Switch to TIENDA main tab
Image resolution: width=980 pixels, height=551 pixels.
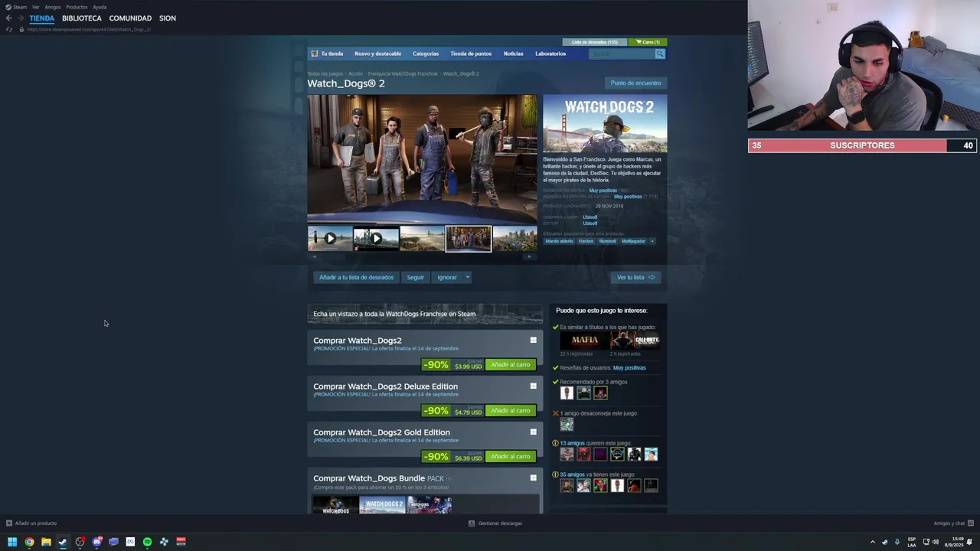(x=42, y=18)
